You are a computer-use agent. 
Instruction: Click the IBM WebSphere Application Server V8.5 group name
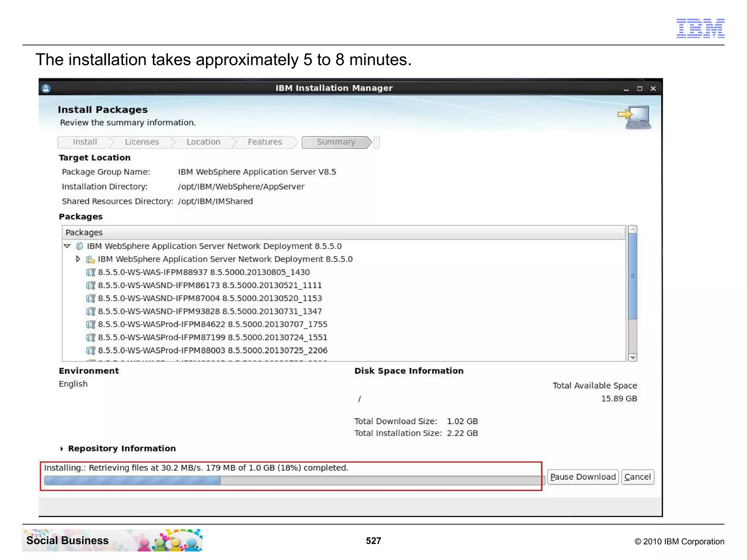257,172
